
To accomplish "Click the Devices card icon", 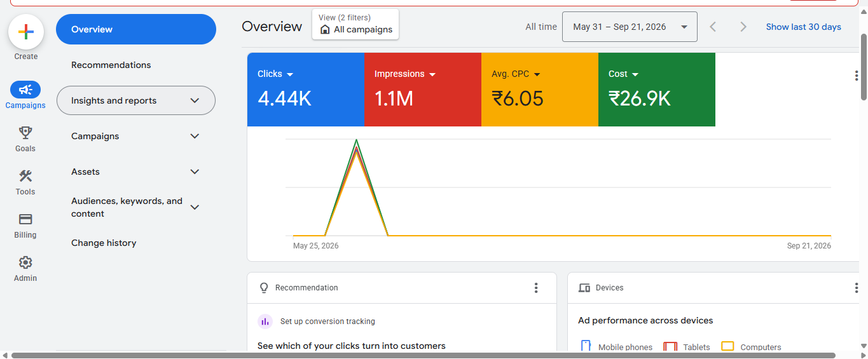I will pos(584,288).
